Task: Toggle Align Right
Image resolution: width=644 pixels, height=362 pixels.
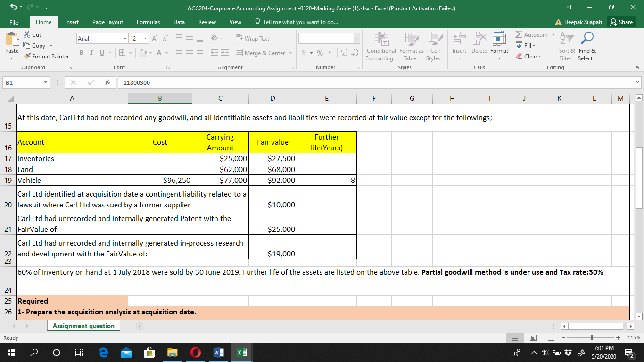Action: (201, 53)
